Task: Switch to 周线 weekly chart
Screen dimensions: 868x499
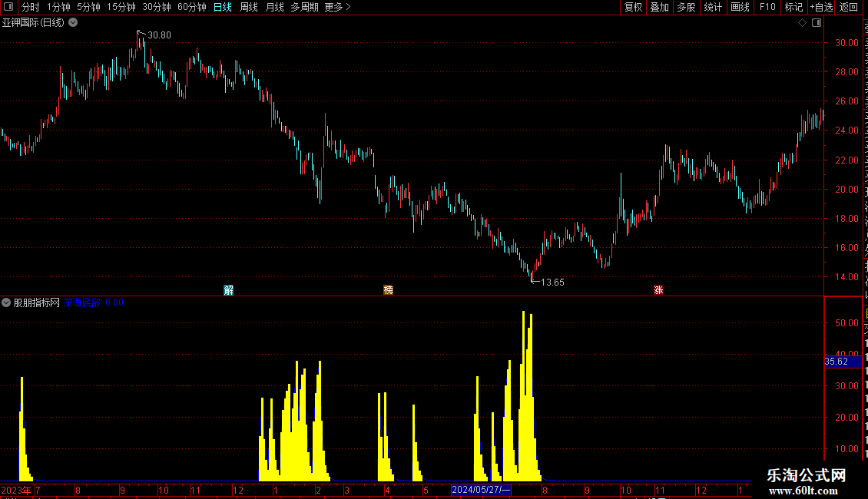Action: click(x=249, y=7)
